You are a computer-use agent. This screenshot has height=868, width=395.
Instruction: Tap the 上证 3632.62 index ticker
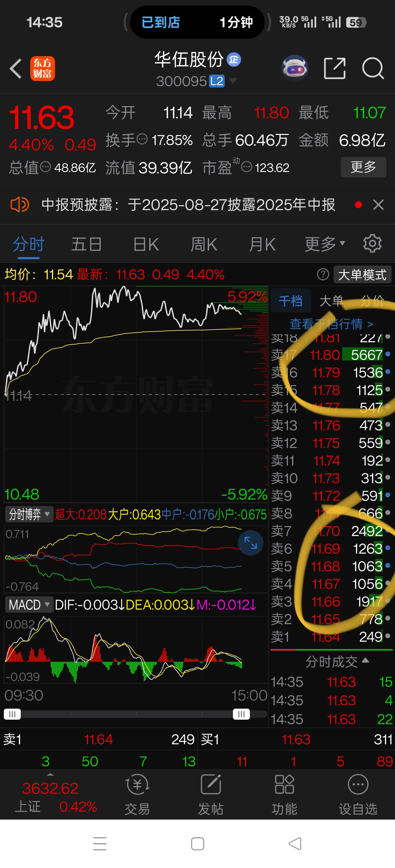(x=56, y=797)
